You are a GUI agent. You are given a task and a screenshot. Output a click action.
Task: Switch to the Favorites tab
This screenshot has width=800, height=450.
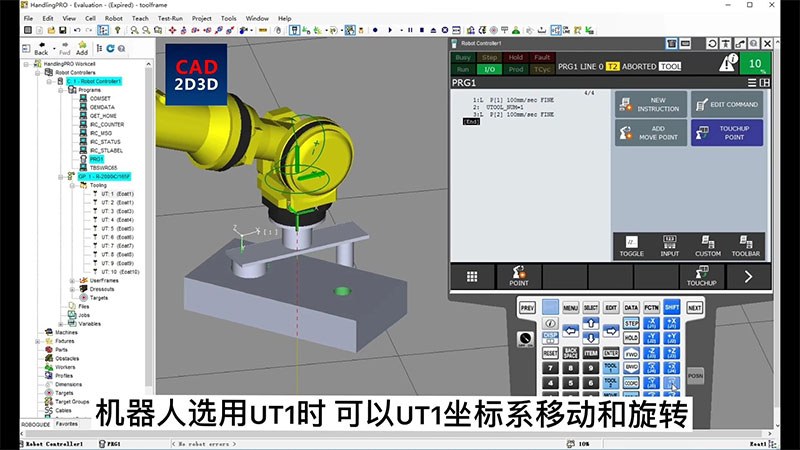tap(67, 424)
